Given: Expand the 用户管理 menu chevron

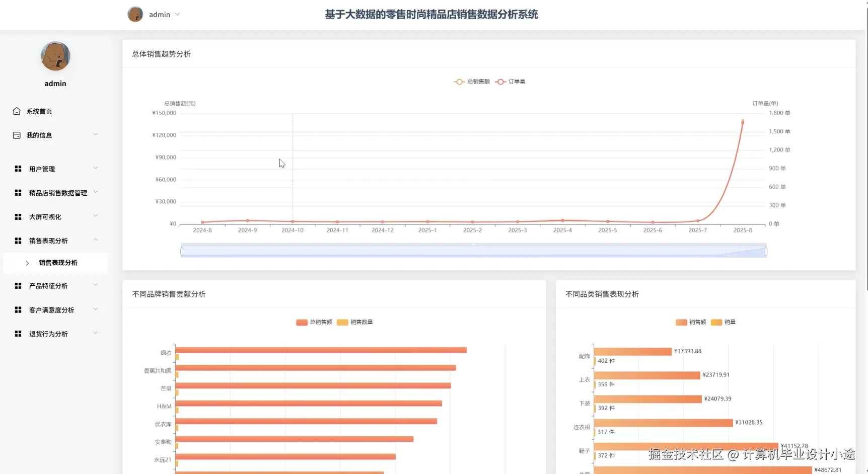Looking at the screenshot, I should 96,168.
